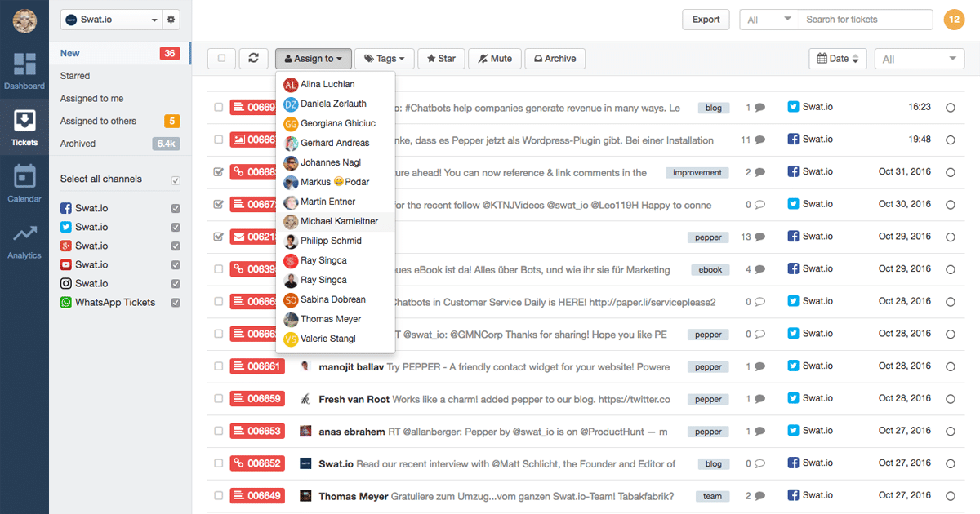Click the Search for tickets field
Viewport: 980px width, 514px height.
[x=866, y=20]
